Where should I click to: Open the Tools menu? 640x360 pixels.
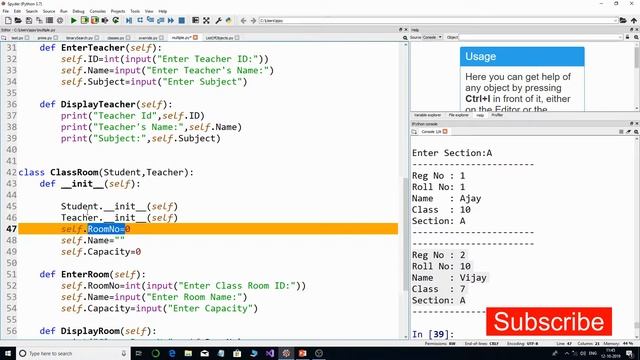click(135, 11)
